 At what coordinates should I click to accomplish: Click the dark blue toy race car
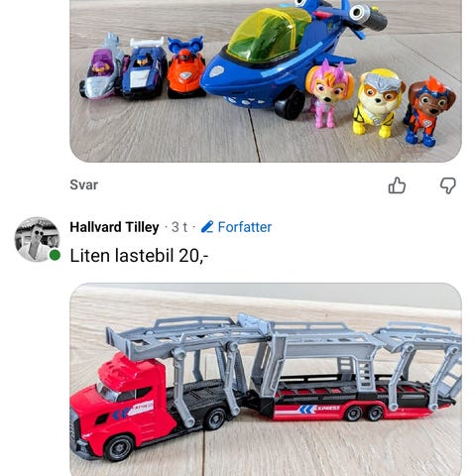[x=144, y=68]
